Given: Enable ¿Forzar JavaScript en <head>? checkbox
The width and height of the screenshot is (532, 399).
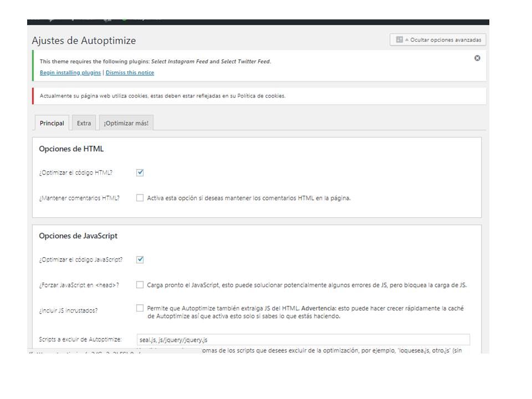Looking at the screenshot, I should (140, 285).
